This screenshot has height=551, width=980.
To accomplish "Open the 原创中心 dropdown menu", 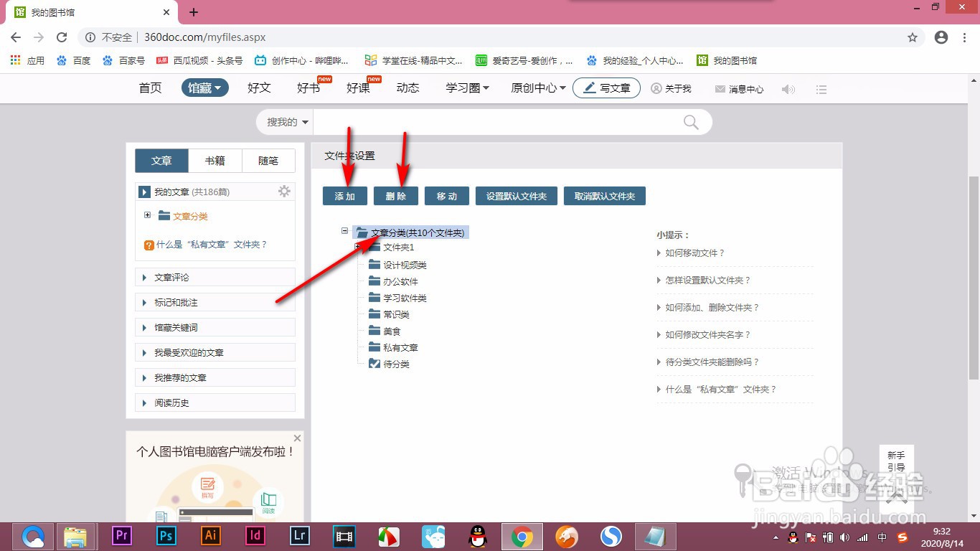I will tap(537, 88).
